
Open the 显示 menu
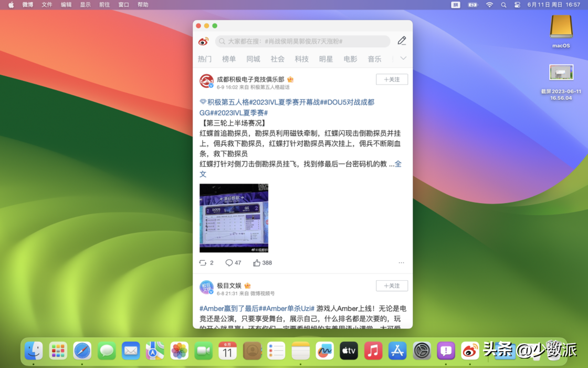point(85,5)
